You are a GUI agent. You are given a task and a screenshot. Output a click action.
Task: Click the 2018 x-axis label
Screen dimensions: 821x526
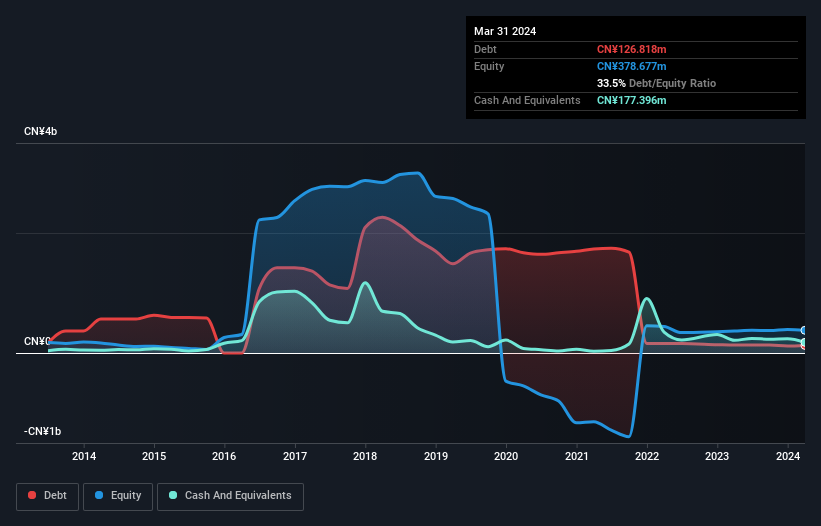[365, 456]
